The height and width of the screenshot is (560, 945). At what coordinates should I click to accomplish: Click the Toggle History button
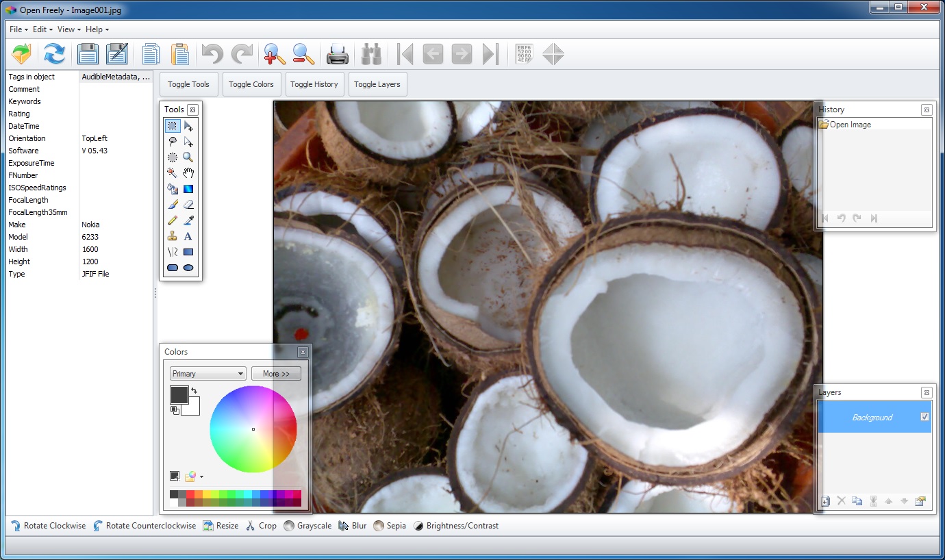click(x=314, y=84)
